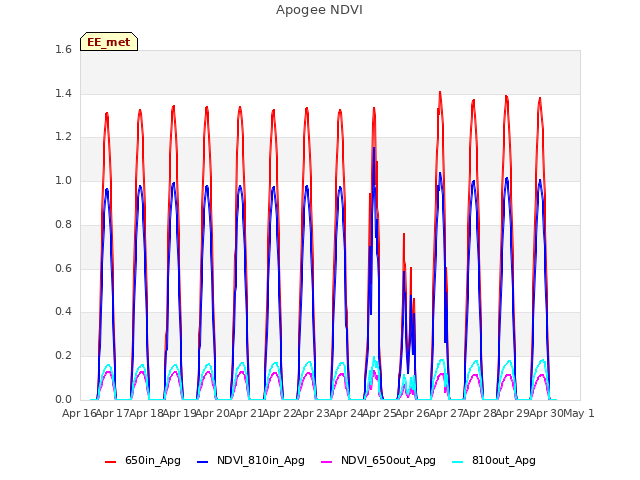Click the 0.8 y-axis tick label
640x480 pixels.
[x=63, y=224]
